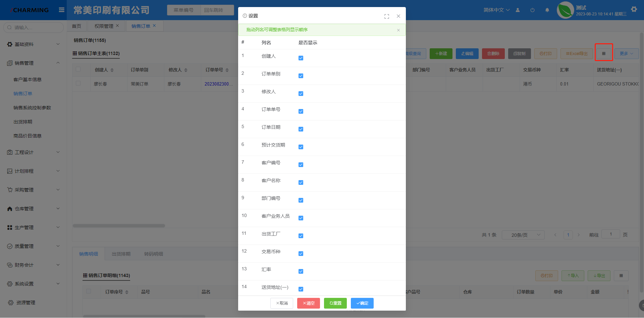Open the 简体中文 language dropdown

pyautogui.click(x=496, y=10)
